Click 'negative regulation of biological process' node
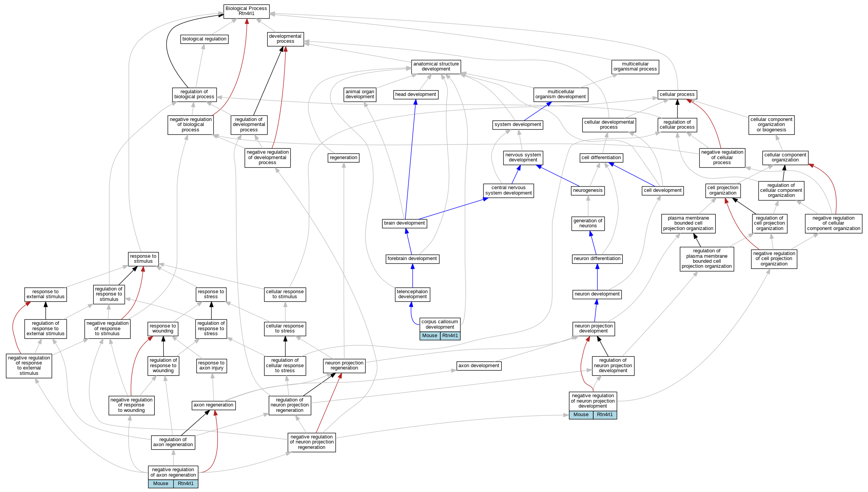The height and width of the screenshot is (492, 868). (191, 125)
